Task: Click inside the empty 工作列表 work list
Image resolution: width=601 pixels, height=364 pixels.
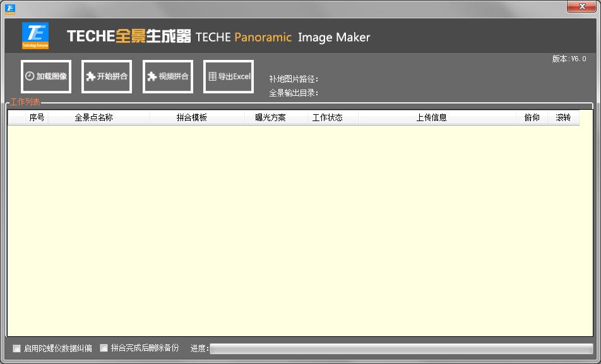Action: 300,227
